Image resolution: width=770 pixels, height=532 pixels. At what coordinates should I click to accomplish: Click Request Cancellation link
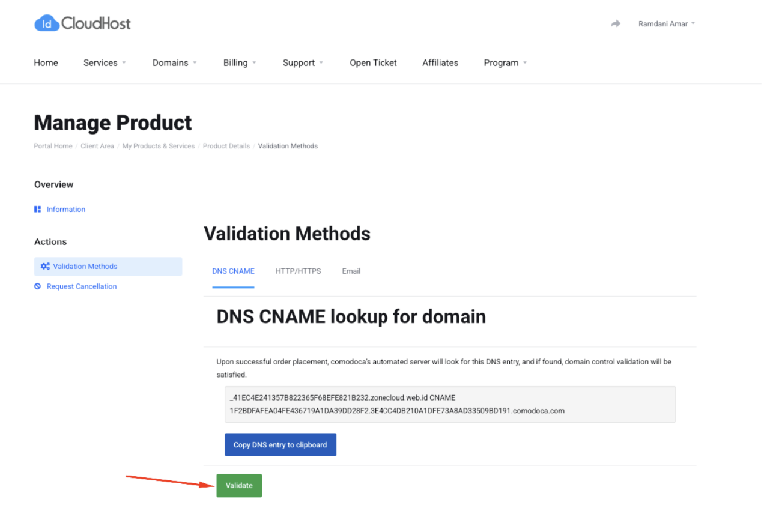(x=82, y=287)
